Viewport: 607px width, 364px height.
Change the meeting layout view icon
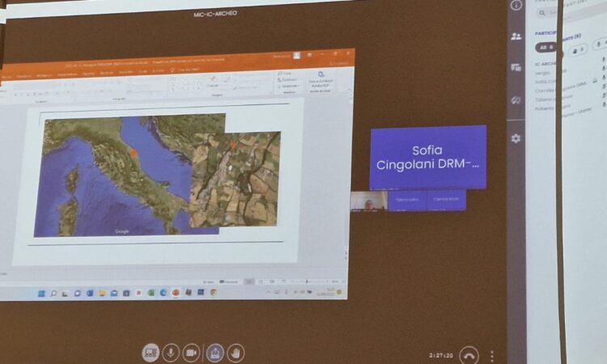coord(151,353)
